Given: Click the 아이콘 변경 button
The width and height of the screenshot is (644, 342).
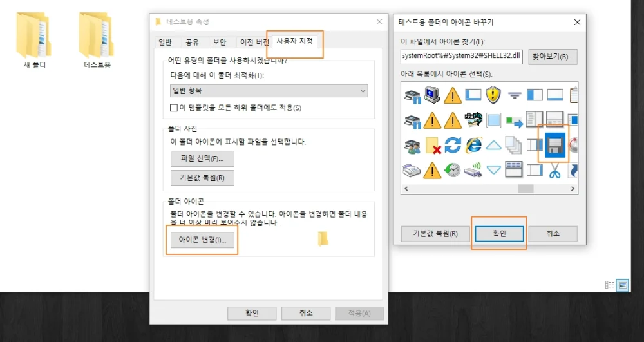Looking at the screenshot, I should click(202, 240).
